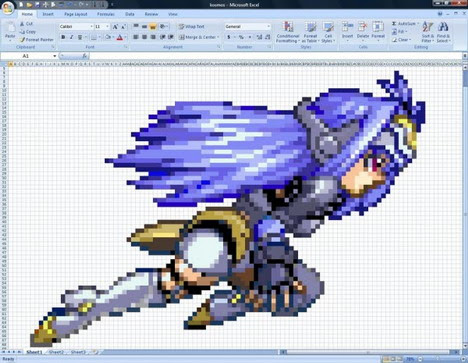Expand the Merge & Center dropdown arrow
The width and height of the screenshot is (468, 363).
pos(219,37)
